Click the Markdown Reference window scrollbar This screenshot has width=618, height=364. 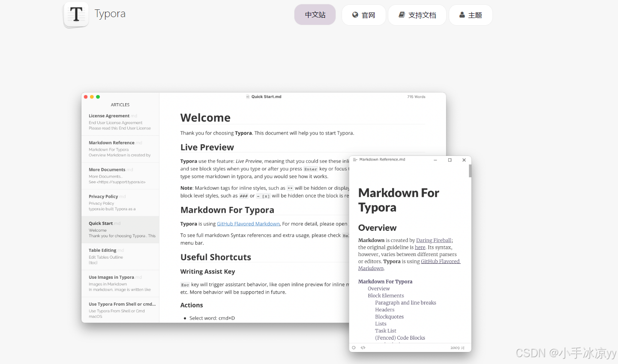470,171
